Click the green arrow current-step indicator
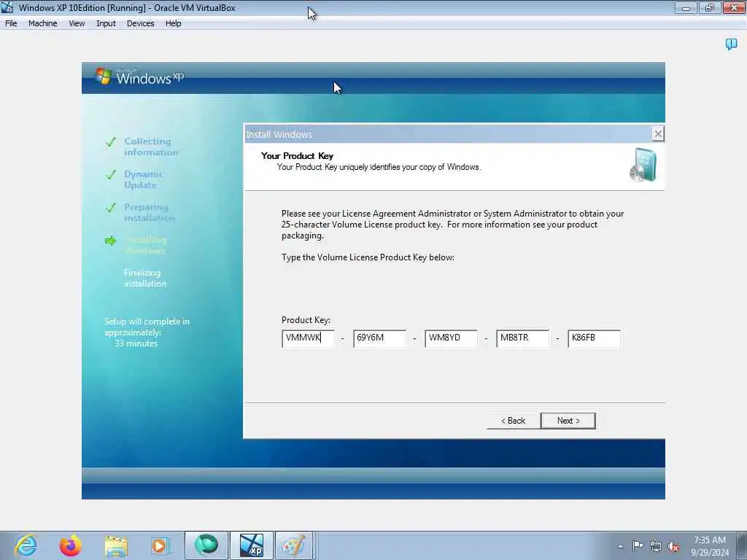This screenshot has width=747, height=560. click(111, 241)
